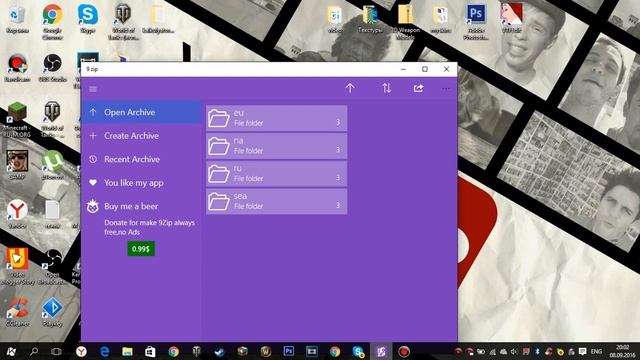Maximize the 9Zip window
Image resolution: width=640 pixels, height=360 pixels.
pyautogui.click(x=425, y=69)
